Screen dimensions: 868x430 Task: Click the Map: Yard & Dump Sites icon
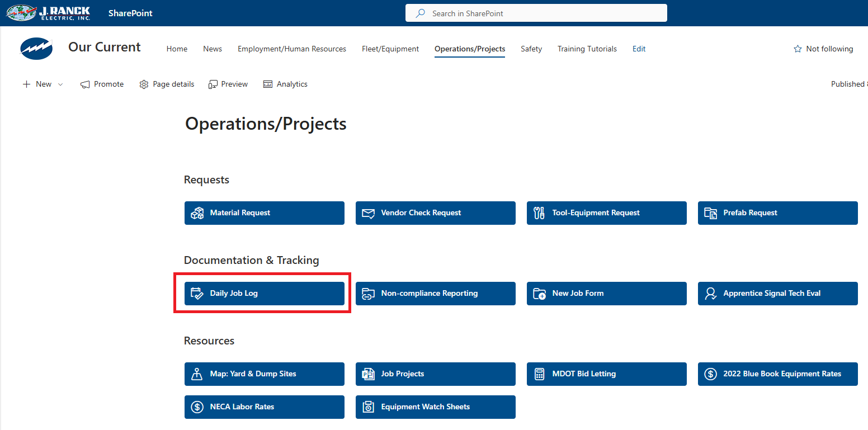(x=197, y=374)
